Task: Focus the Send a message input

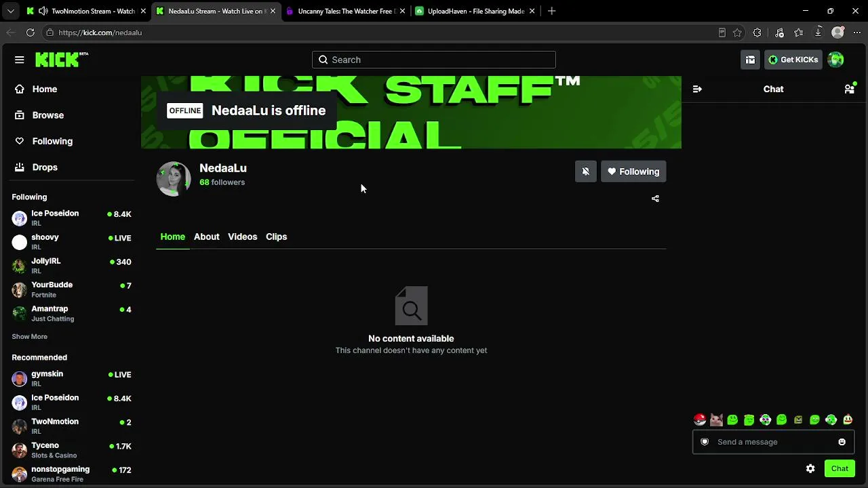Action: click(773, 442)
